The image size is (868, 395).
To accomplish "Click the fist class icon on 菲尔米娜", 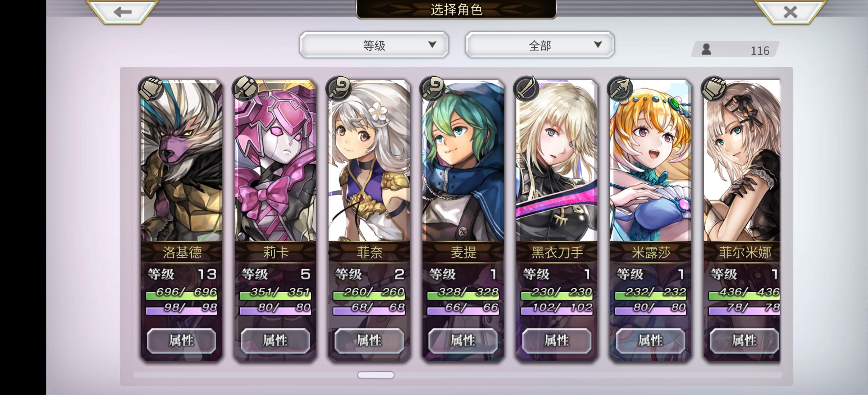I will point(714,88).
